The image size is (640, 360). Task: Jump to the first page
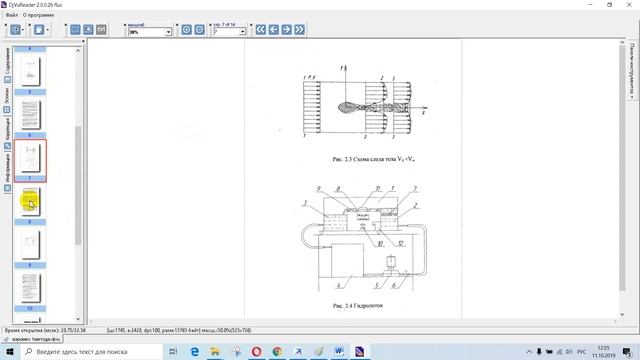click(261, 30)
